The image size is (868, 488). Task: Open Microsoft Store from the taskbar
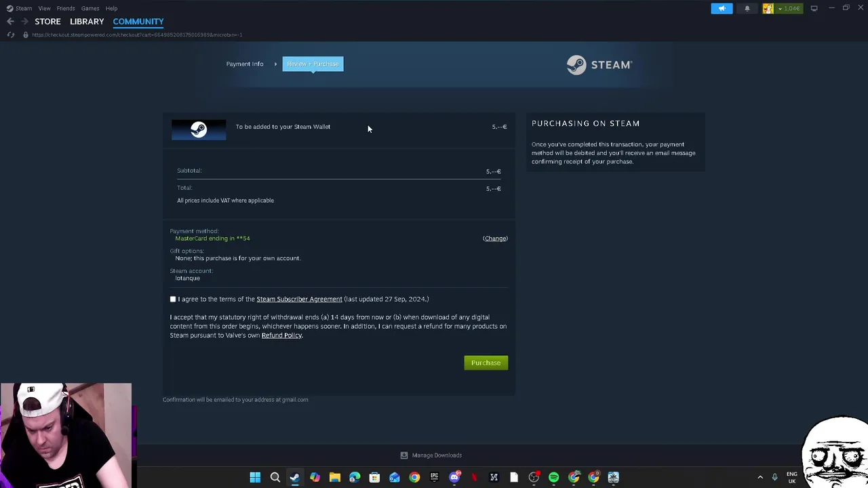click(x=374, y=477)
